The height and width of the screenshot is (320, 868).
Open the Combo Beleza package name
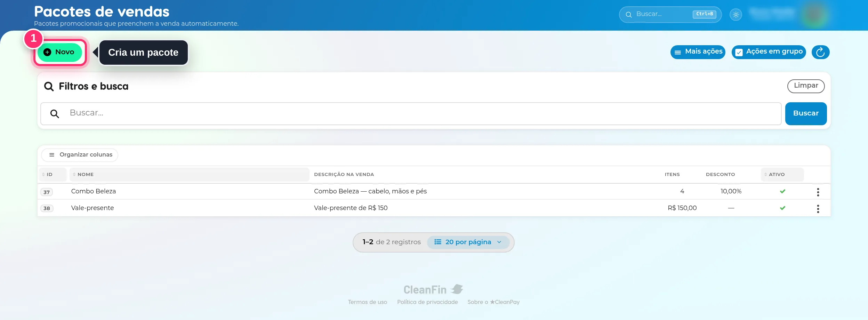click(93, 191)
